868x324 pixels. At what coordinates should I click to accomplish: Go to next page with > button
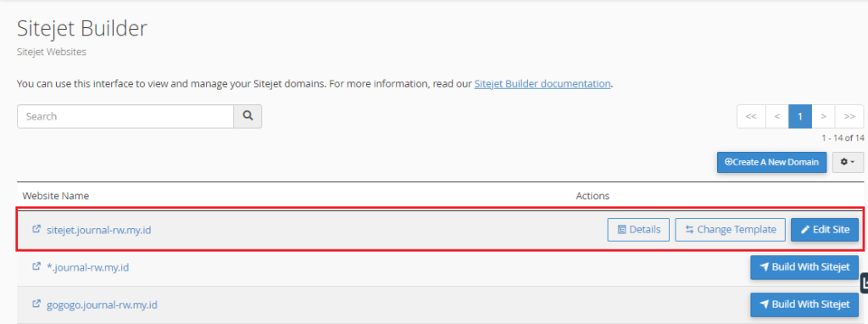pyautogui.click(x=823, y=116)
